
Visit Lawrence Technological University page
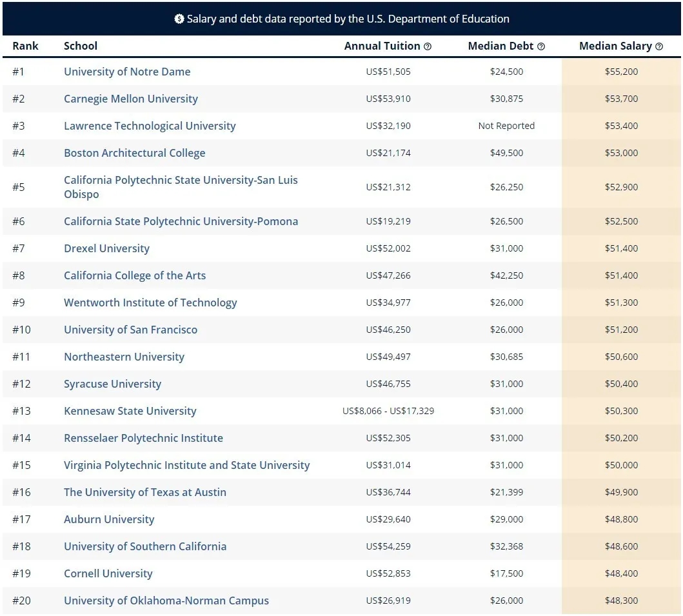150,126
